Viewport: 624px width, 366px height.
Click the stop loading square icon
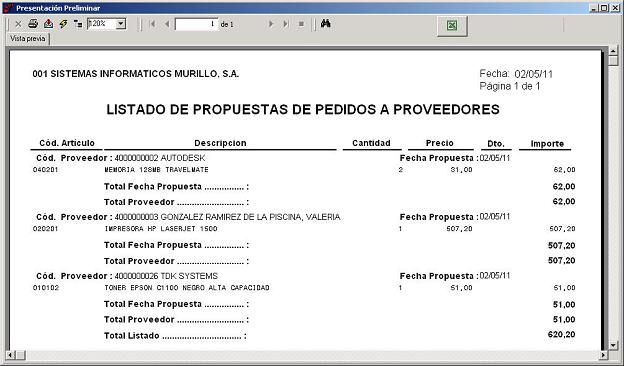tap(301, 24)
